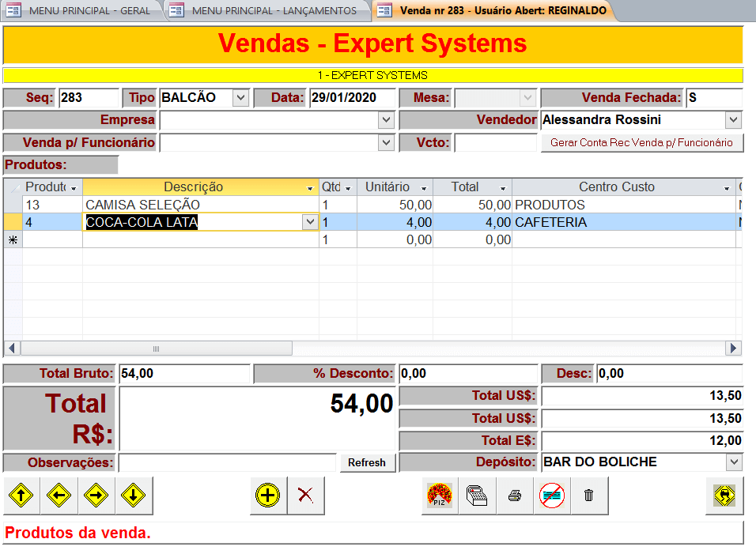
Task: Click the down arrow navigation sign icon
Action: [x=134, y=496]
